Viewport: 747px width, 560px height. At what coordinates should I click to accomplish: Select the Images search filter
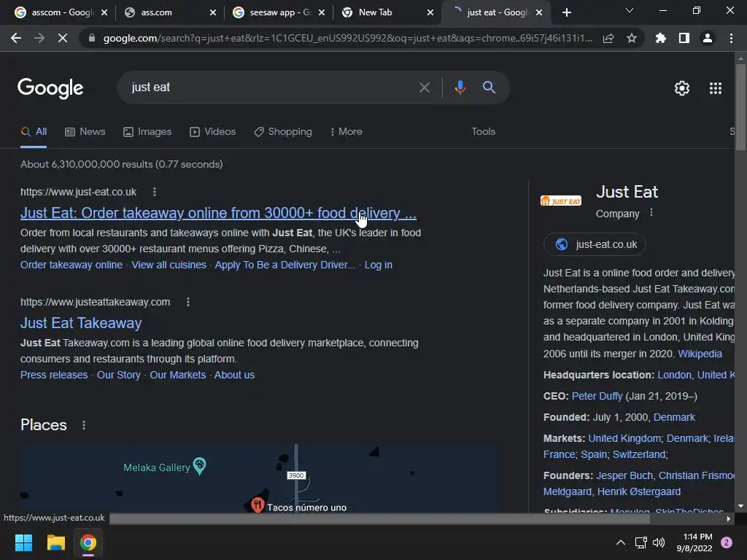click(147, 132)
